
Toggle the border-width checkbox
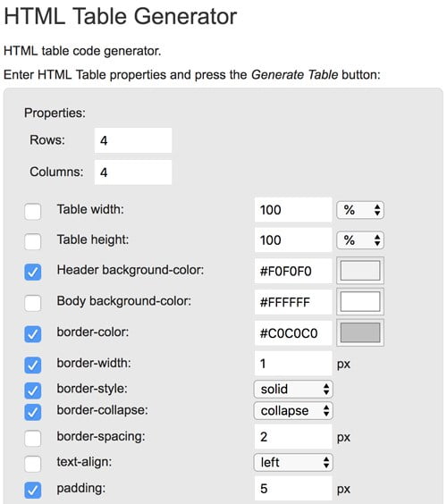(33, 365)
